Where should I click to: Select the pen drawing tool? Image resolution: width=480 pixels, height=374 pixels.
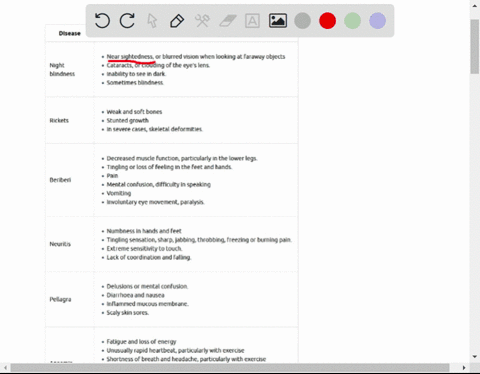tap(177, 21)
